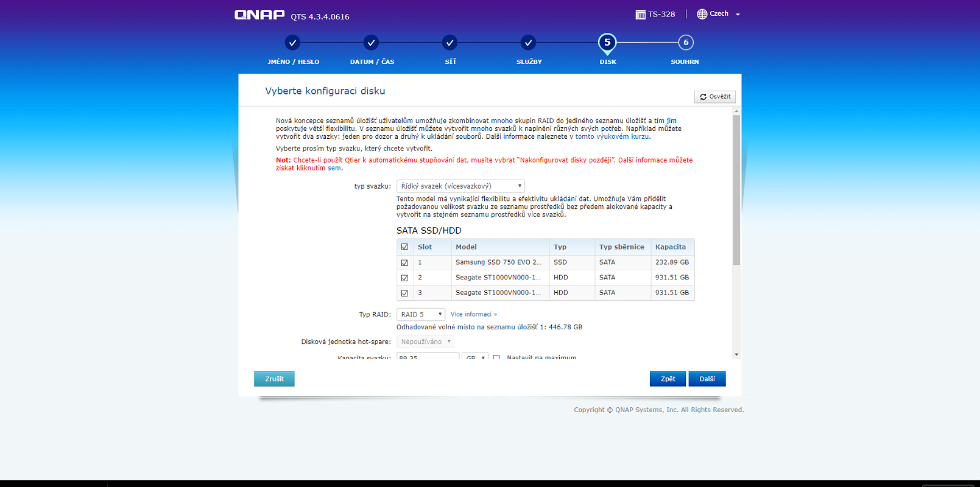Click the Kapacita column header
The image size is (980, 487).
[672, 247]
